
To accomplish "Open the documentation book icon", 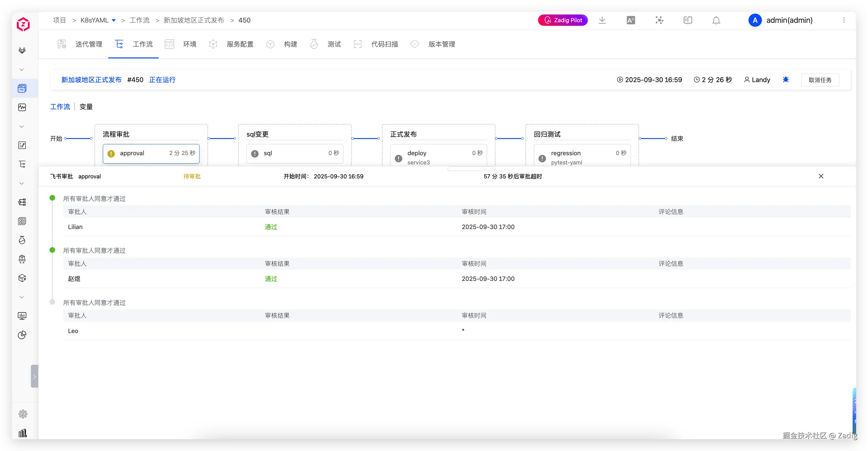I will pos(688,20).
